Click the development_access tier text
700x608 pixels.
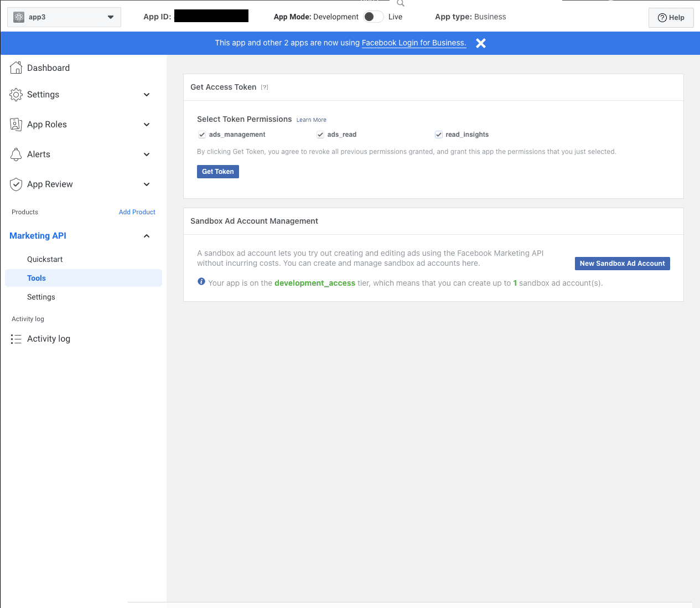pyautogui.click(x=315, y=283)
